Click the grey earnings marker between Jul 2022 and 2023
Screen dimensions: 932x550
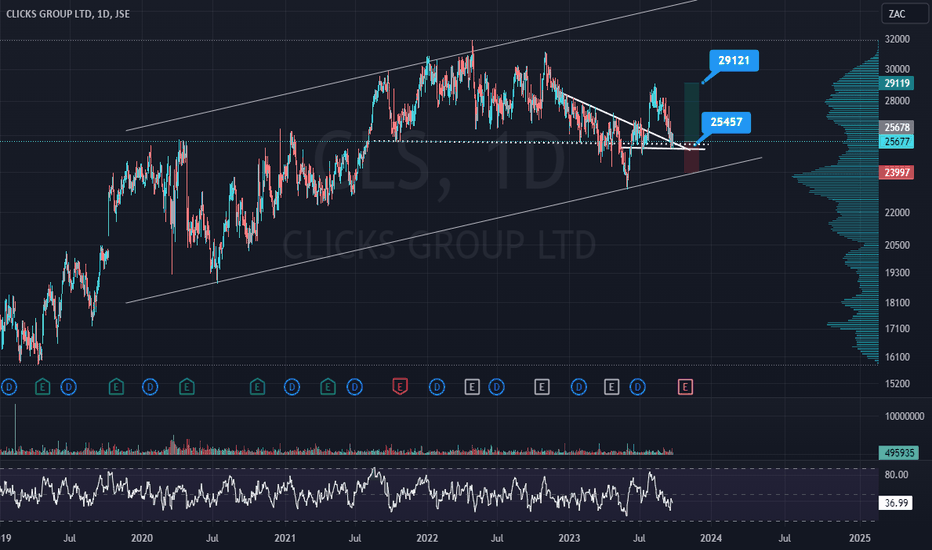[x=541, y=388]
